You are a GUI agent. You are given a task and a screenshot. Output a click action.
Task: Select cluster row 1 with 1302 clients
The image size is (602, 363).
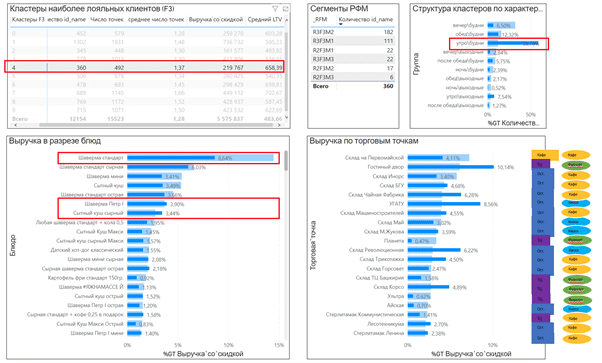pos(147,42)
